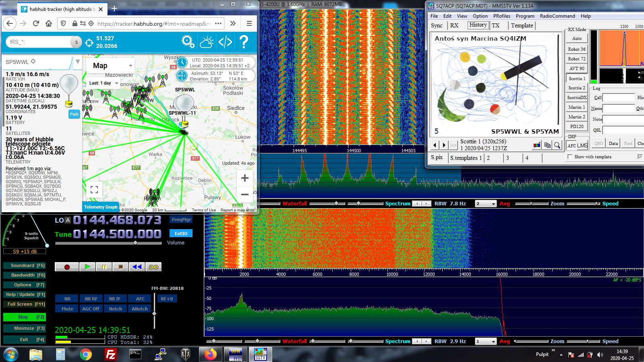Image resolution: width=644 pixels, height=362 pixels.
Task: Open the Last: 1 day dropdown
Action: coord(104,83)
